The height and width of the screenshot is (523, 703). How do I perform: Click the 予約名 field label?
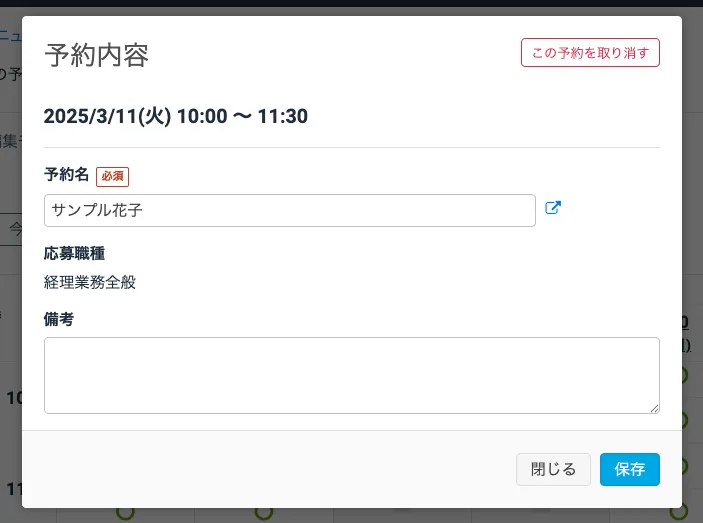(66, 175)
